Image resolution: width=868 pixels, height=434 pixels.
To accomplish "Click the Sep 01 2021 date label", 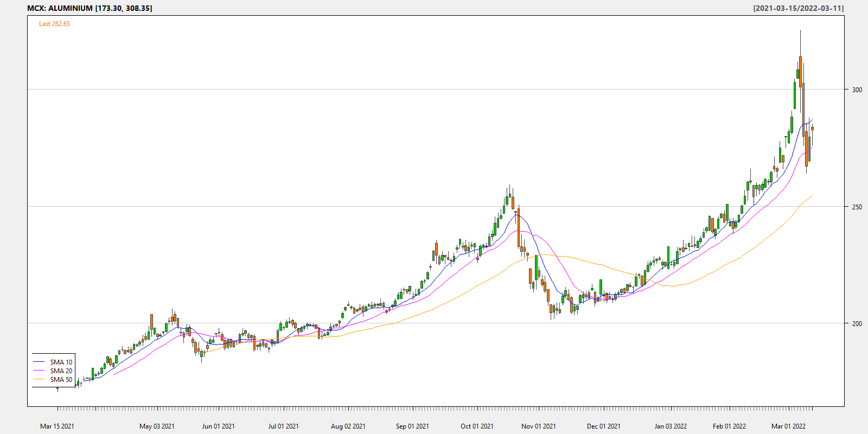I will click(x=412, y=426).
